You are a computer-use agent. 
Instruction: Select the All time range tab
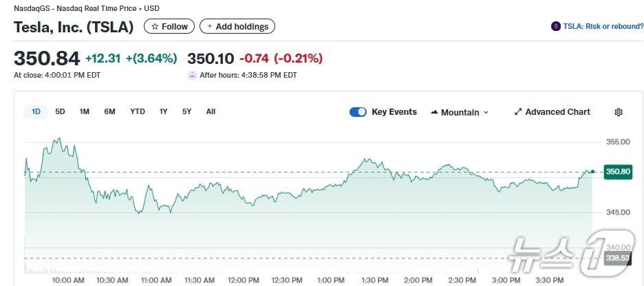click(211, 111)
